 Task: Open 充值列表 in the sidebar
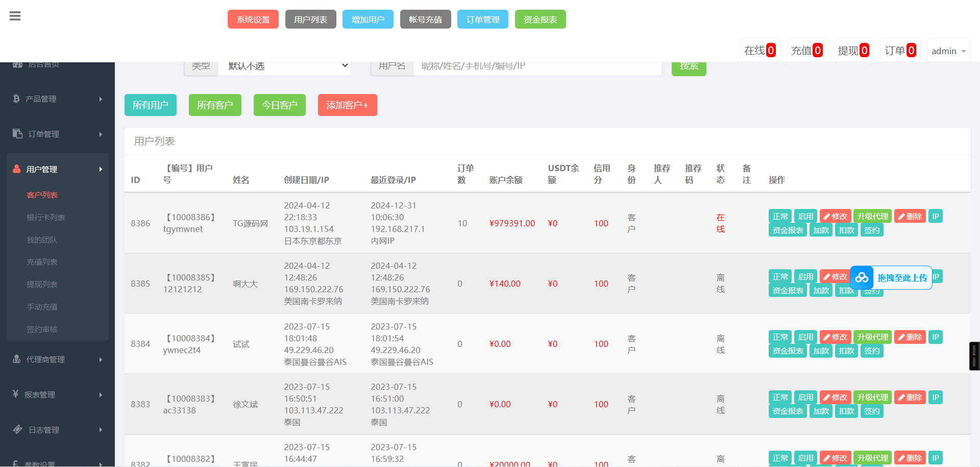point(42,262)
